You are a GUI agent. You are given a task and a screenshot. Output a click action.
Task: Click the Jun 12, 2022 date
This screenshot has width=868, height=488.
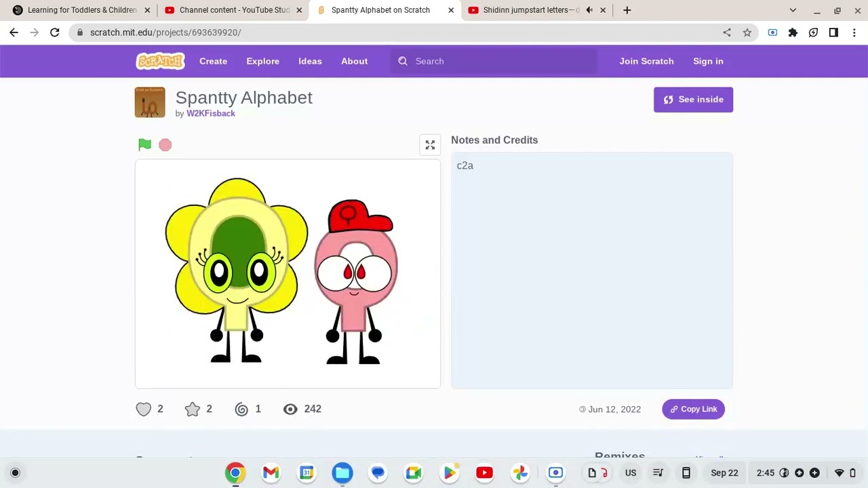pyautogui.click(x=614, y=409)
